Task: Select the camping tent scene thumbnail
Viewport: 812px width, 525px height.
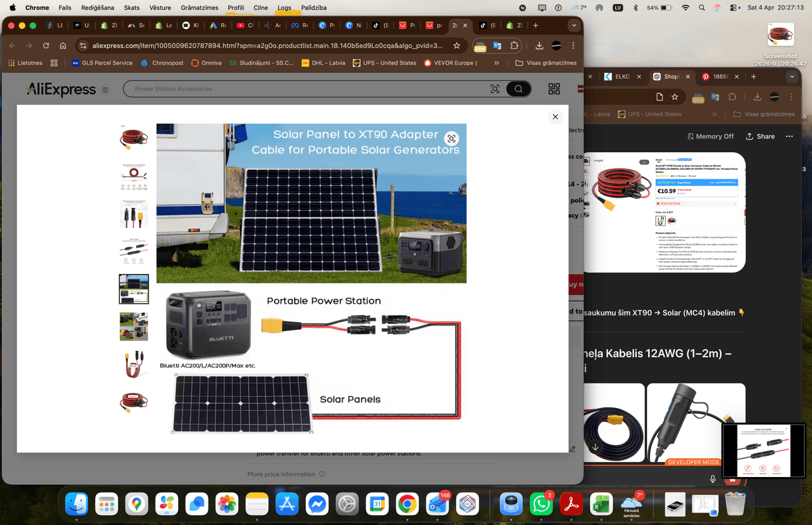Action: tap(134, 326)
